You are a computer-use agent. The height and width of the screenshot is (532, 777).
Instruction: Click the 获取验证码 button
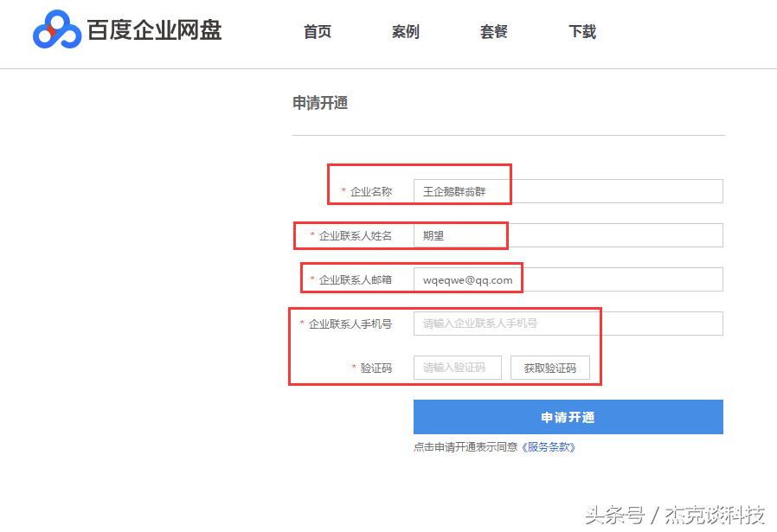[x=551, y=367]
